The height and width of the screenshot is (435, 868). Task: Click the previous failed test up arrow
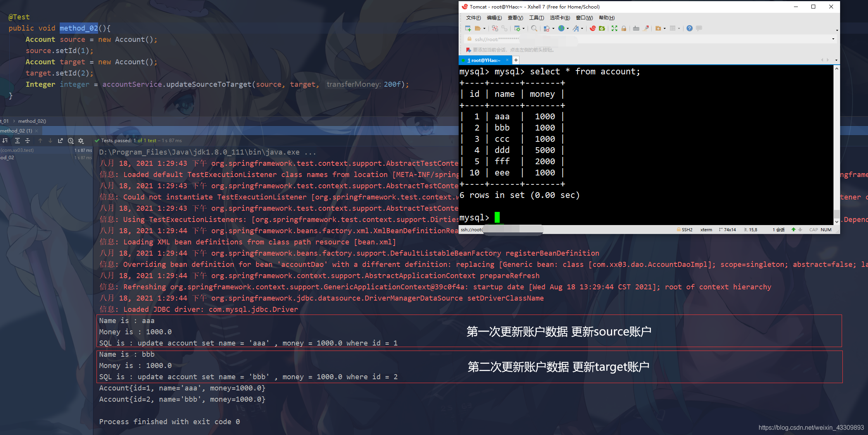pos(40,141)
